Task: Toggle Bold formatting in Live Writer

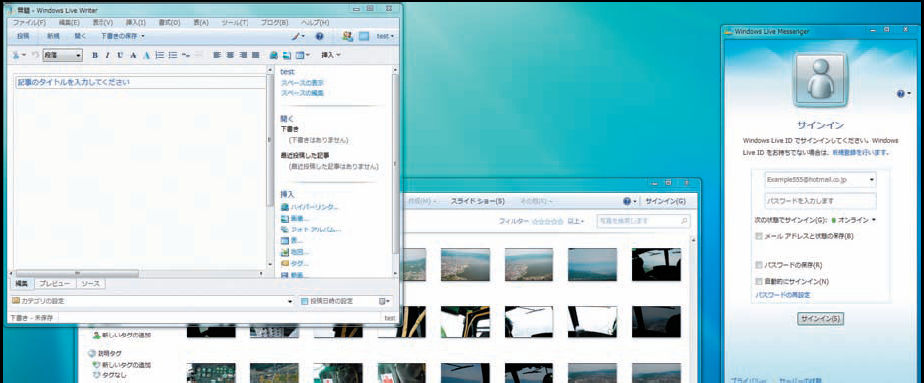Action: click(95, 55)
